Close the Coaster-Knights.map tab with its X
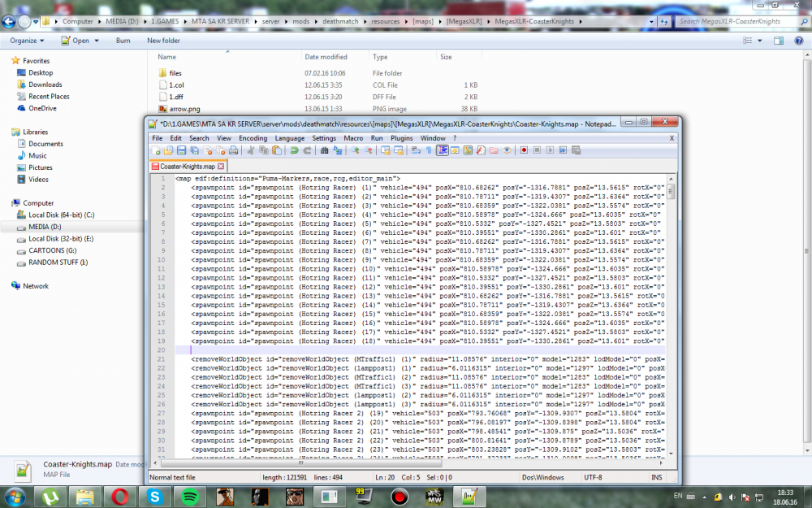Image resolution: width=812 pixels, height=508 pixels. click(222, 166)
